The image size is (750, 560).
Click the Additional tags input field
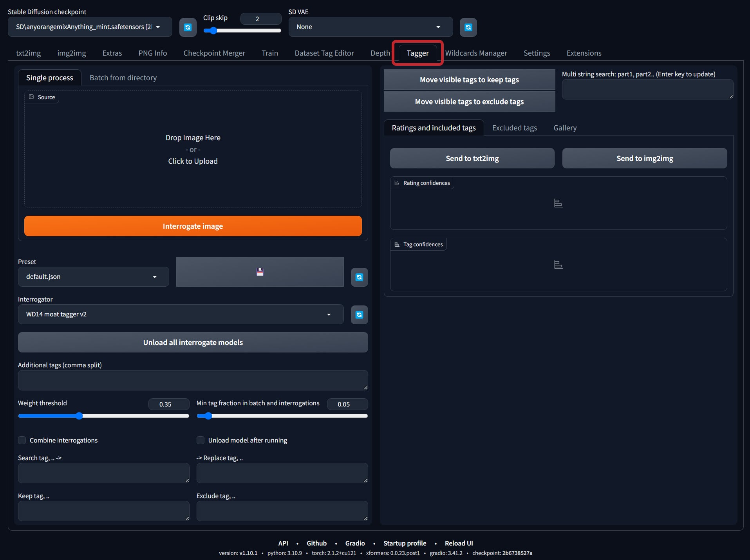tap(193, 380)
